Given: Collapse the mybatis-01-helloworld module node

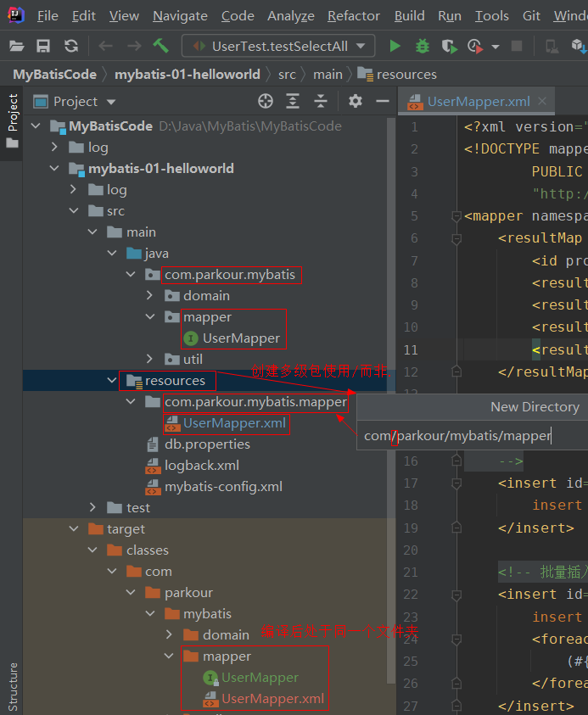Looking at the screenshot, I should 54,168.
